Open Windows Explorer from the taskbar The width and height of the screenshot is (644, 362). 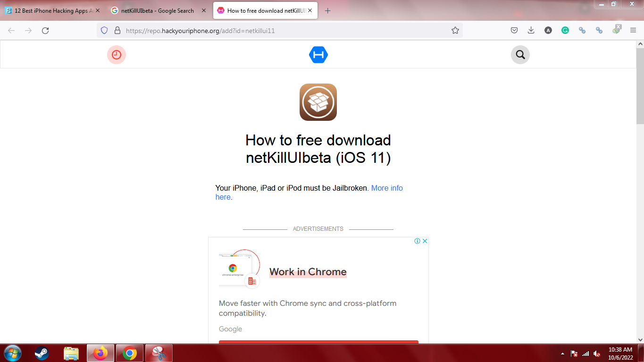point(71,353)
